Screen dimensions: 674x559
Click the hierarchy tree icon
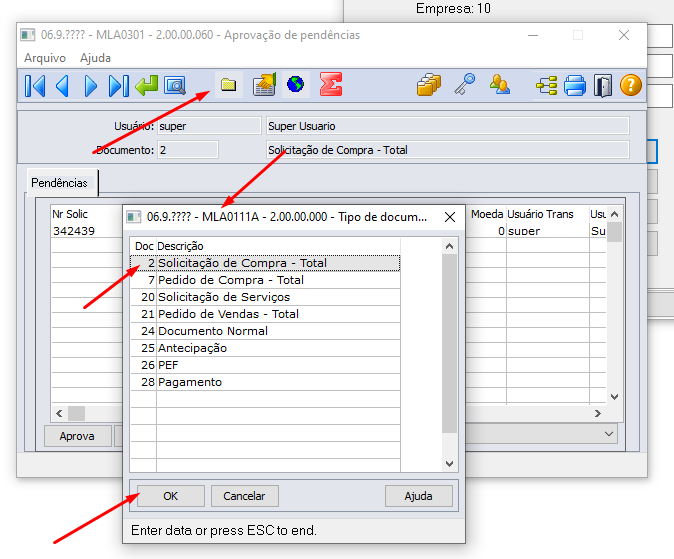[547, 85]
